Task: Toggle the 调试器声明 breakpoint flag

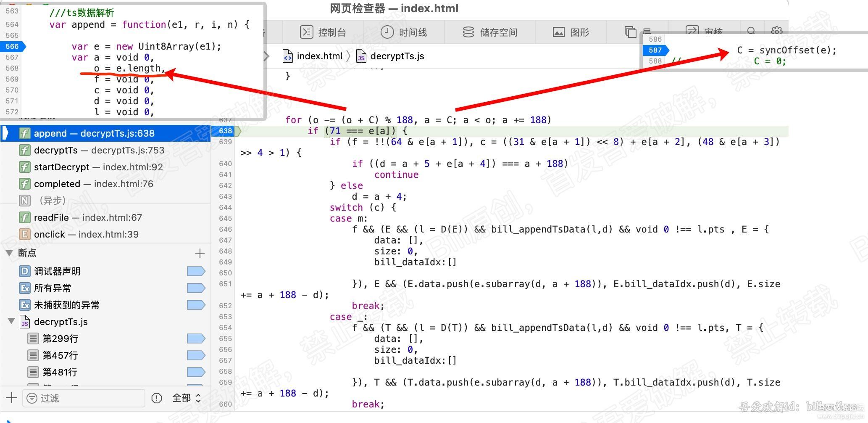Action: point(196,271)
